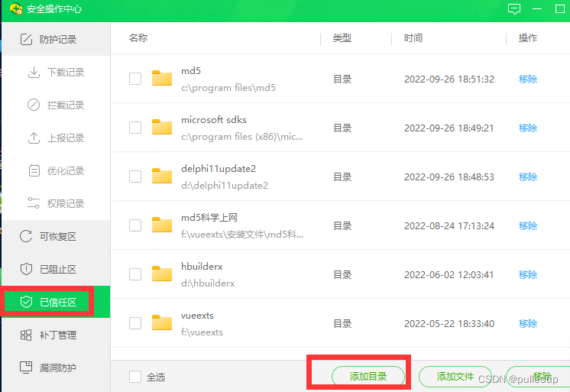Click the 上报记录 upload icon
Viewport: 570px width, 392px height.
(x=34, y=138)
